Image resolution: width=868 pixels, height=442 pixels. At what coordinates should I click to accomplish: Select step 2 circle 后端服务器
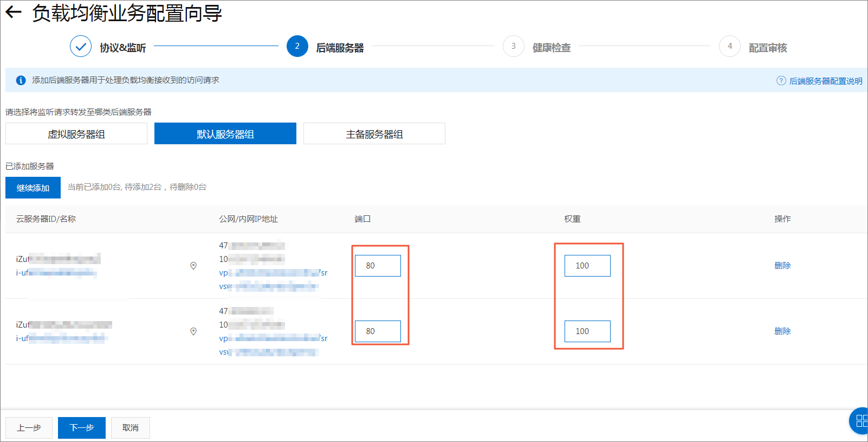coord(297,47)
